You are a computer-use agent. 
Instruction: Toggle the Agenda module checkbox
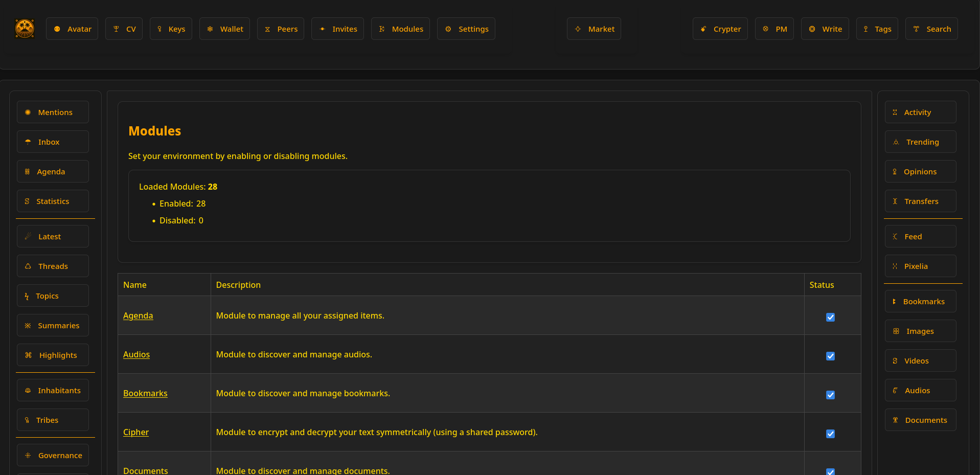[831, 317]
